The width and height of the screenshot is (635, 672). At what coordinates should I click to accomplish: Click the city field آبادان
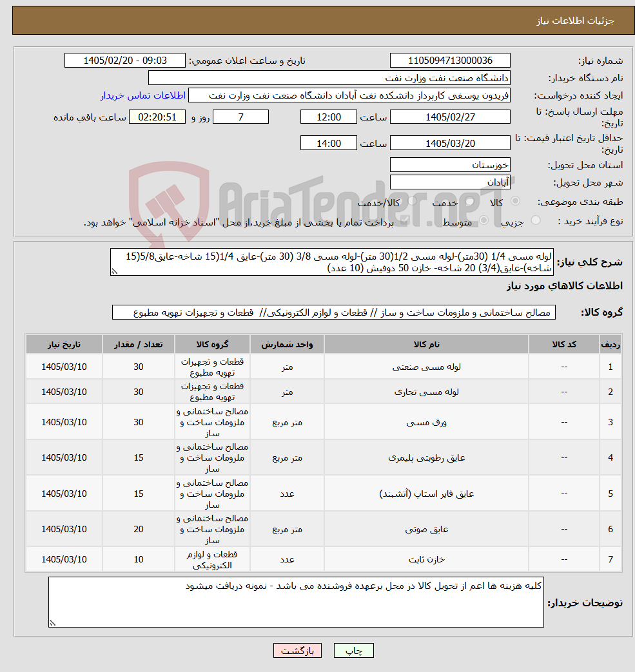[450, 182]
